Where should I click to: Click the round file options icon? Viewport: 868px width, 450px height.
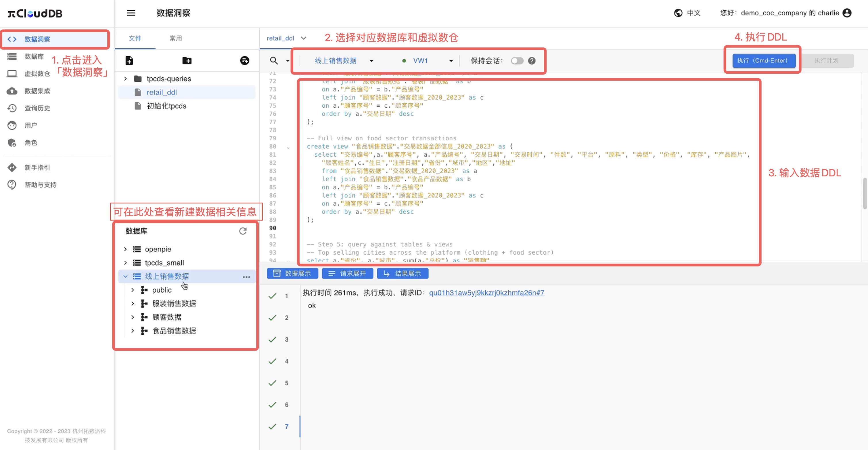pyautogui.click(x=245, y=61)
